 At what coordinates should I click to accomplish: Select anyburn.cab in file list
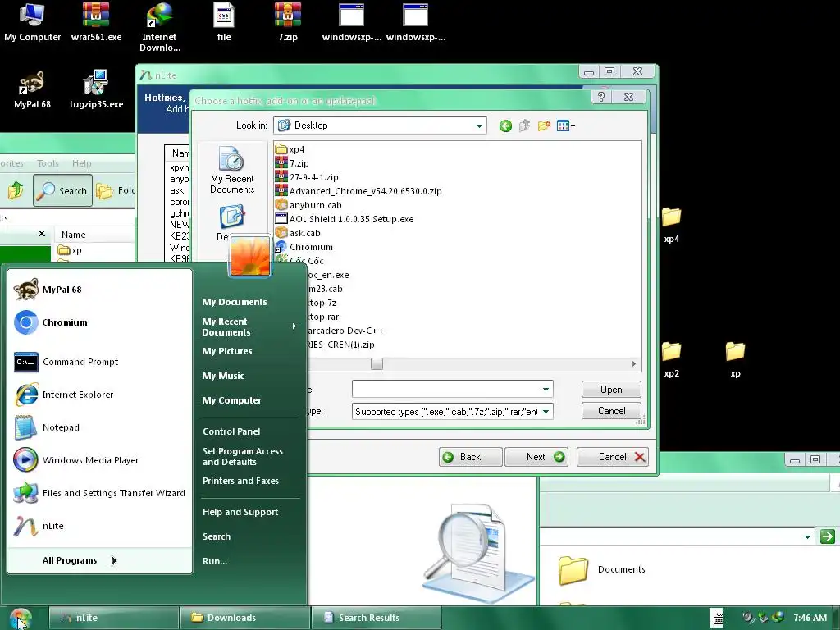(308, 205)
